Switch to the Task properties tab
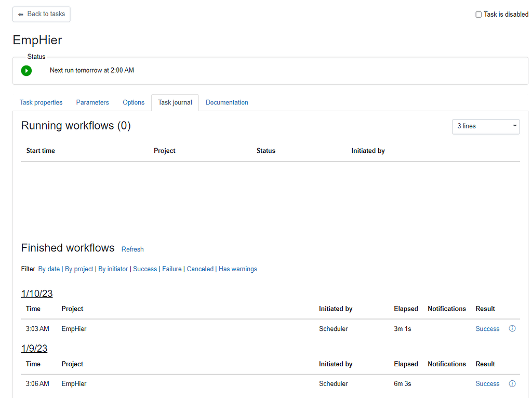The image size is (532, 398). point(41,102)
